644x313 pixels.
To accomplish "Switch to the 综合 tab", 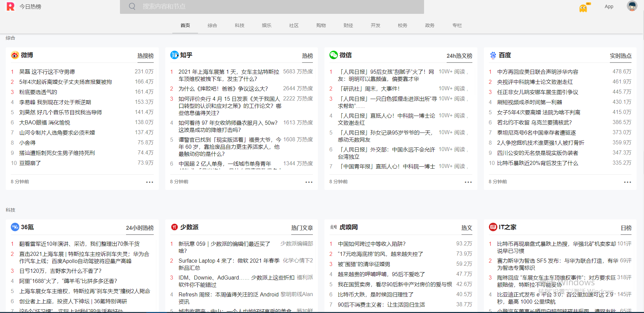I will coord(212,25).
